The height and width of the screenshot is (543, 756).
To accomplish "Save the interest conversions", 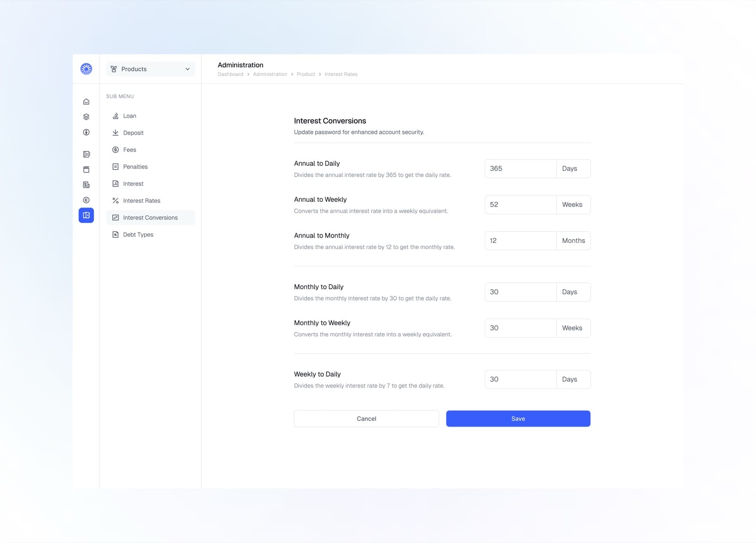I will (x=518, y=419).
